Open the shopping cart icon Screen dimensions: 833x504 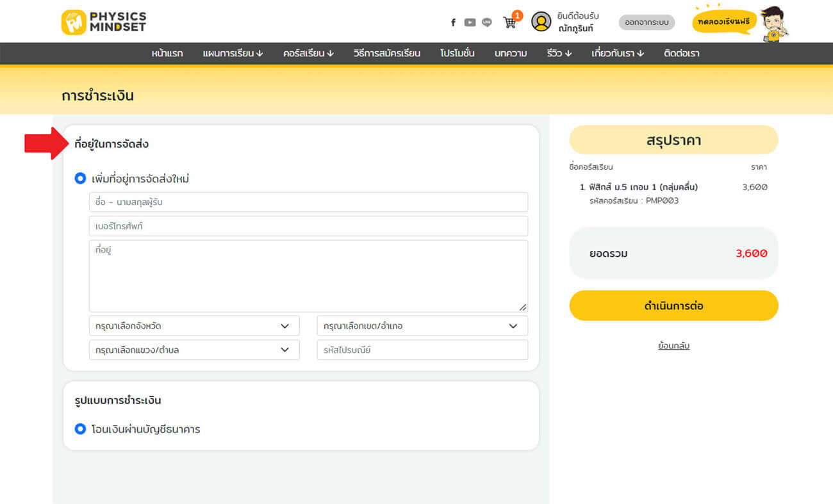click(x=510, y=22)
